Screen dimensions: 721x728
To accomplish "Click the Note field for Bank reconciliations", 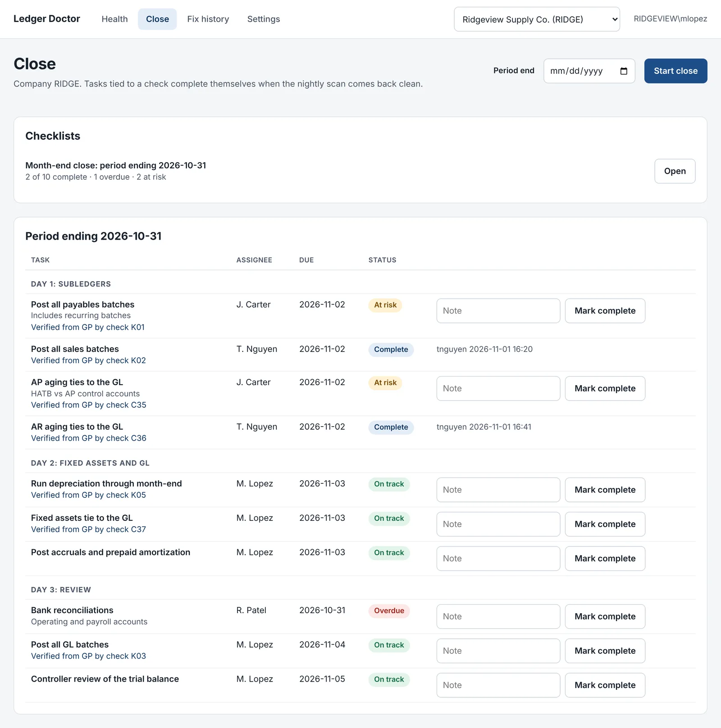I will pos(498,616).
